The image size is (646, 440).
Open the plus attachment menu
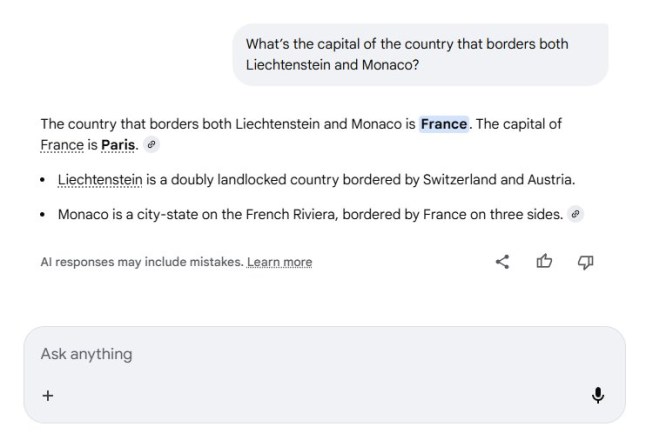pyautogui.click(x=47, y=395)
